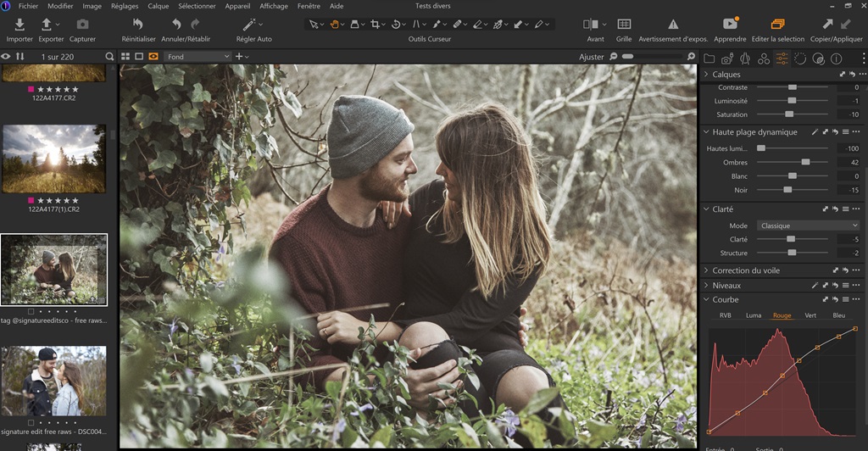The image size is (868, 451).
Task: Expand the Correction du voile panel
Action: [706, 270]
